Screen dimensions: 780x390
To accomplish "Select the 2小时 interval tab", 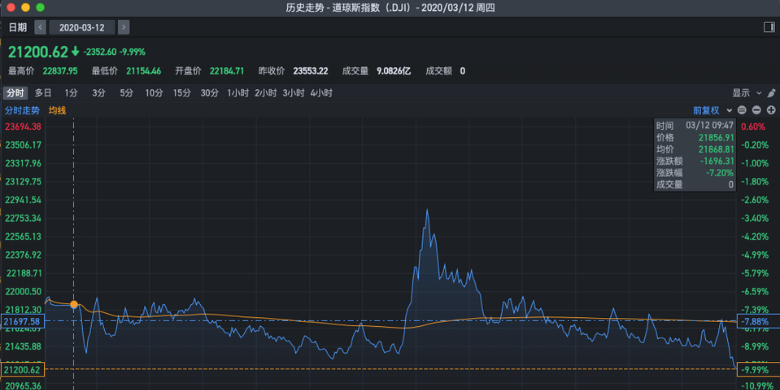I will point(266,93).
